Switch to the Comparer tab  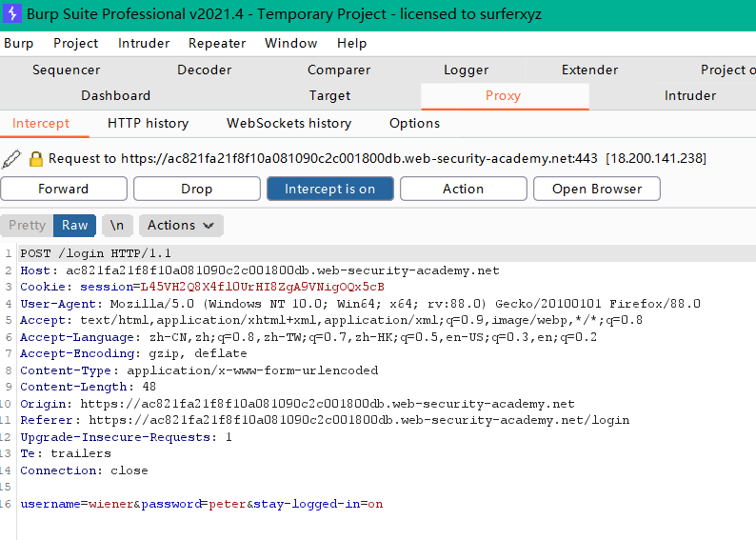coord(339,70)
